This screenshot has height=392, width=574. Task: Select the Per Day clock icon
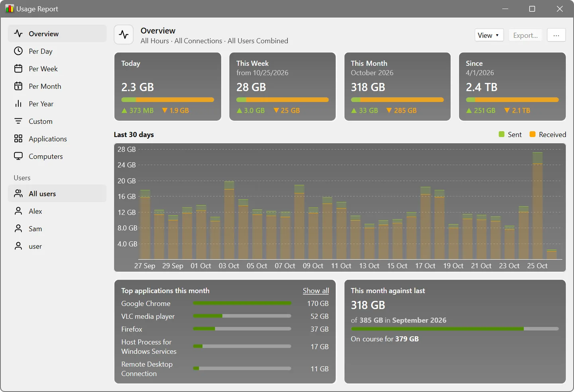tap(18, 51)
